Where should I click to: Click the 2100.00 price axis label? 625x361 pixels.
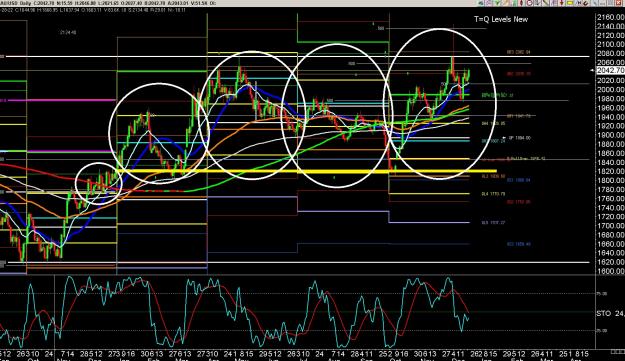click(611, 44)
